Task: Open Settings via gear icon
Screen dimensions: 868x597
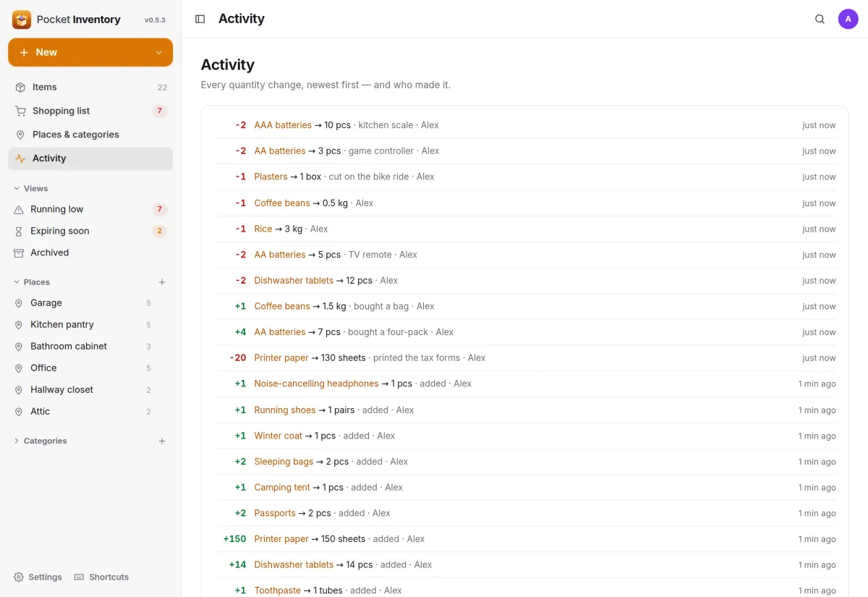Action: (x=19, y=577)
